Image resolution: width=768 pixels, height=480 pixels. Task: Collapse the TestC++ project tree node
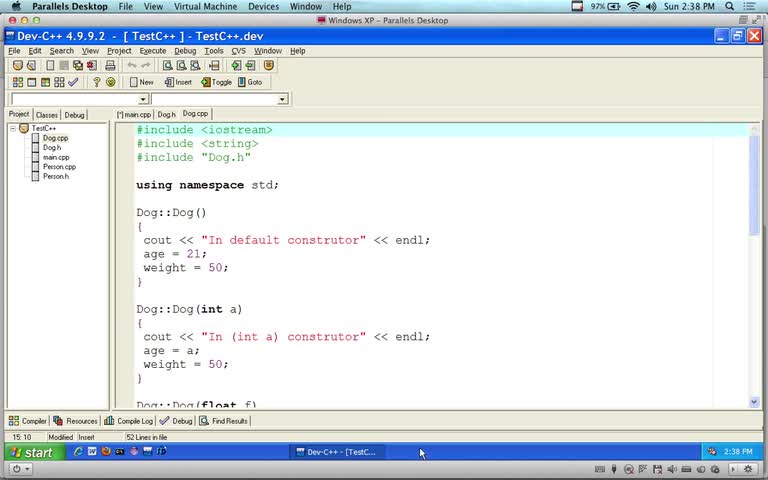(13, 128)
